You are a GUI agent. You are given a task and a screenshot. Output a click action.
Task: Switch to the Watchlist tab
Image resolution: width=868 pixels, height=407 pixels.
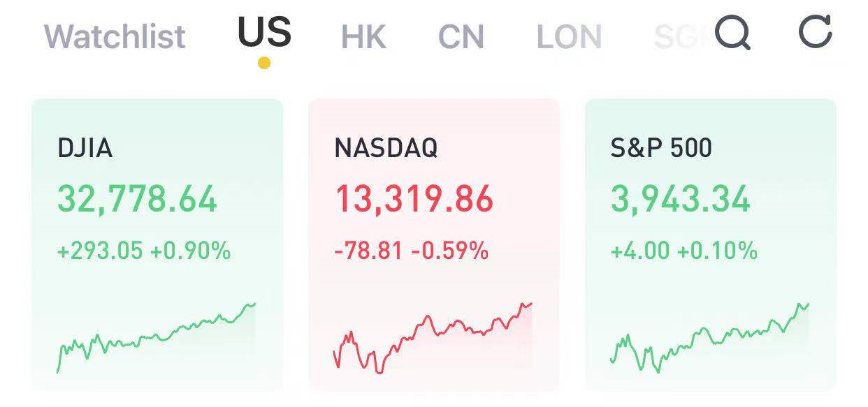tap(115, 36)
